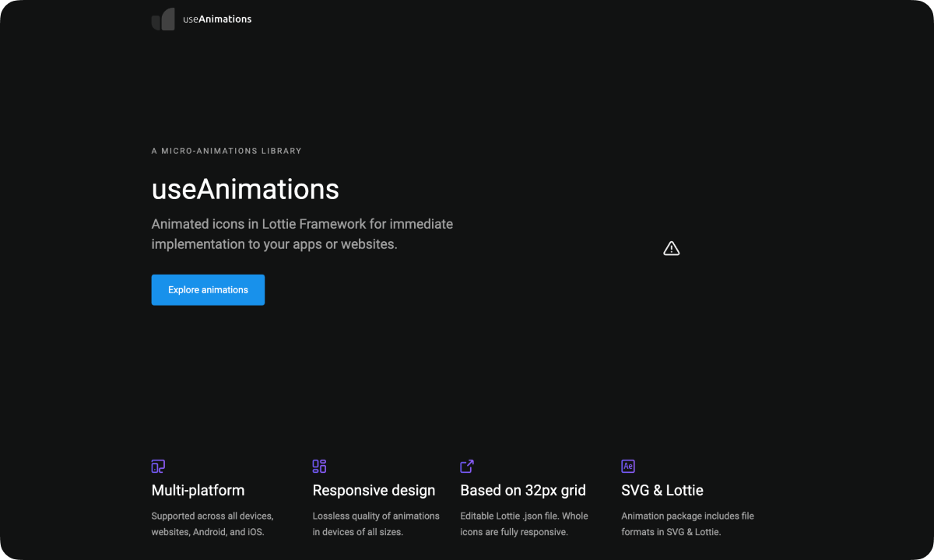The width and height of the screenshot is (934, 560).
Task: Click the Responsive design heading
Action: pos(374,491)
